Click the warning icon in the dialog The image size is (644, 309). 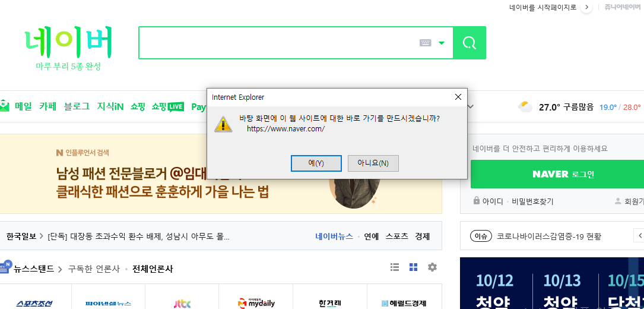[223, 124]
